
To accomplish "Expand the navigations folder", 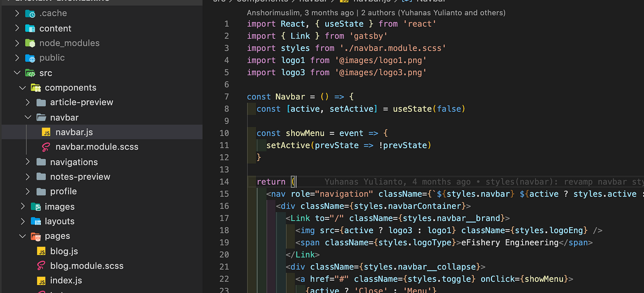I will (x=27, y=162).
